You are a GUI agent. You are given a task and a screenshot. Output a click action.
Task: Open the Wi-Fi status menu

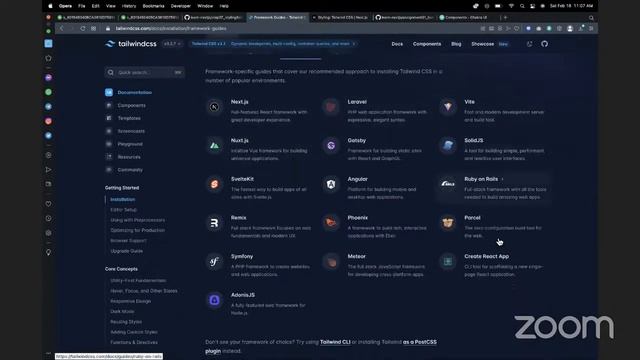click(x=511, y=6)
